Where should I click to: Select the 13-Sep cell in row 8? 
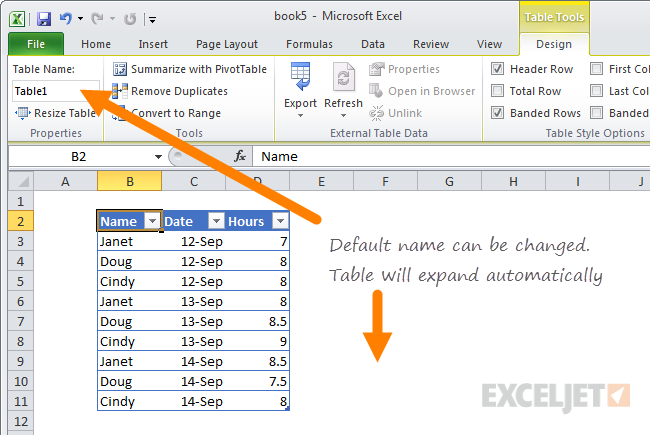tap(194, 342)
